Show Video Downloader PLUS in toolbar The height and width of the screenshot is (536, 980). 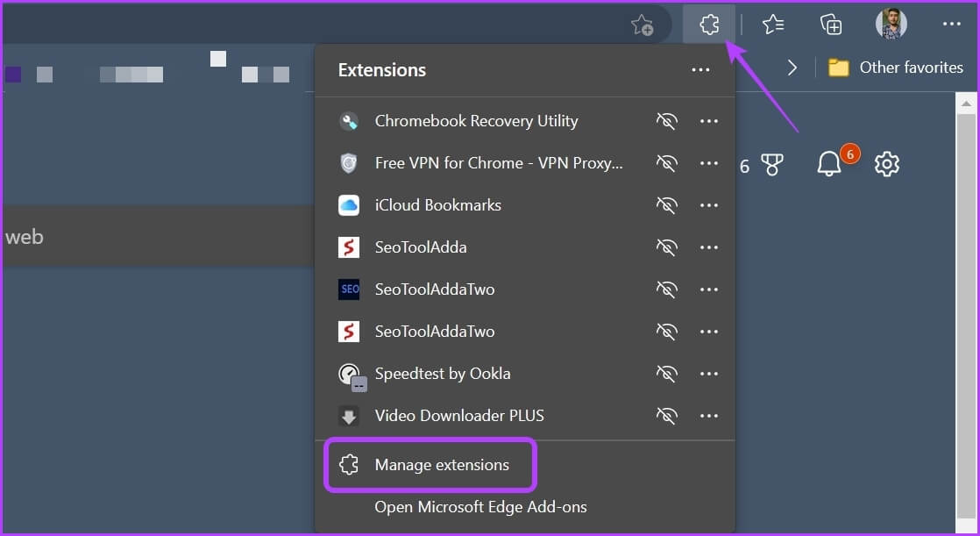pos(667,416)
